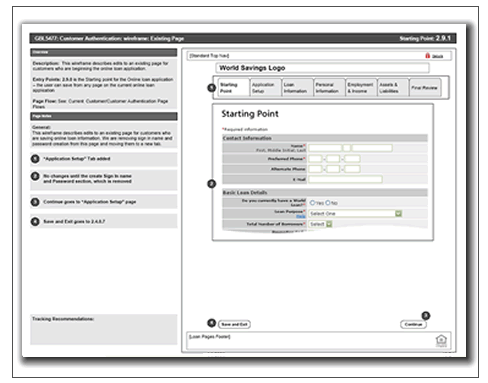Open the Starting Point tab
Viewport: 488px width, 383px height.
[x=233, y=88]
